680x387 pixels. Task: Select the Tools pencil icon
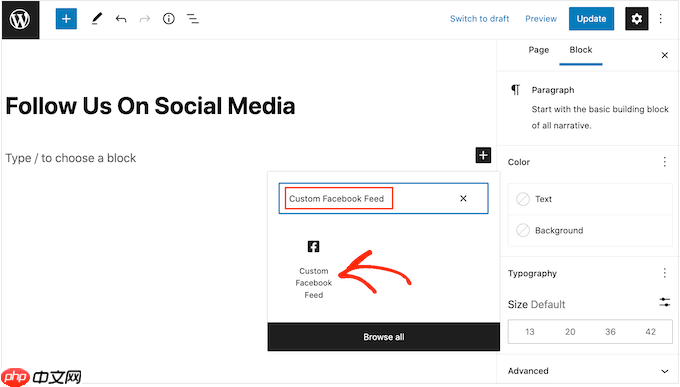click(97, 19)
